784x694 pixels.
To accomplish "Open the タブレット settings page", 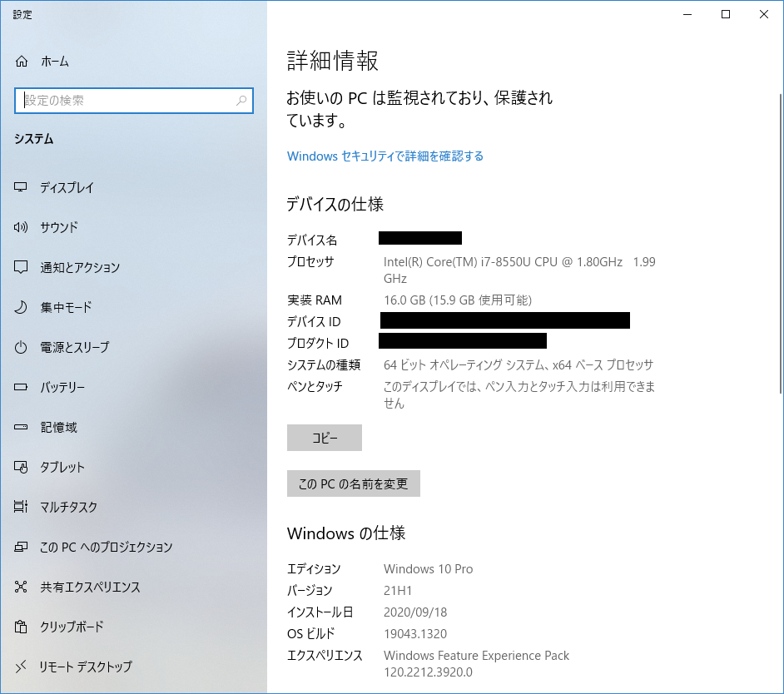I will (x=62, y=468).
